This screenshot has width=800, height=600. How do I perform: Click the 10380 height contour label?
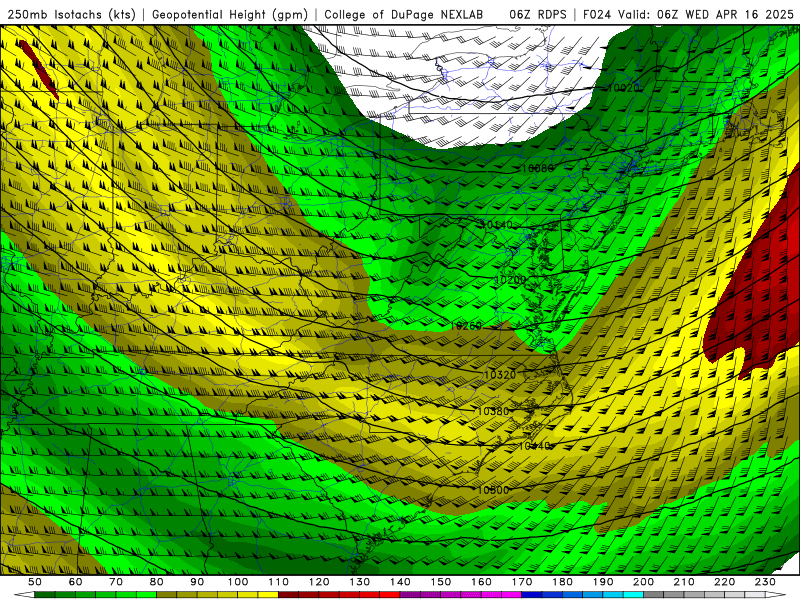(x=492, y=411)
